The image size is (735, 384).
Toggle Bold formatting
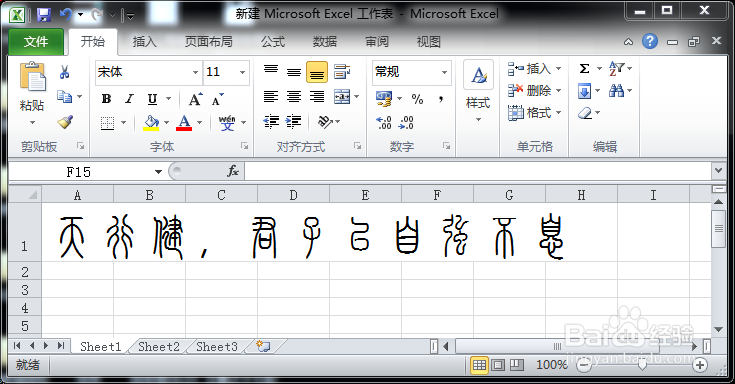click(x=106, y=99)
